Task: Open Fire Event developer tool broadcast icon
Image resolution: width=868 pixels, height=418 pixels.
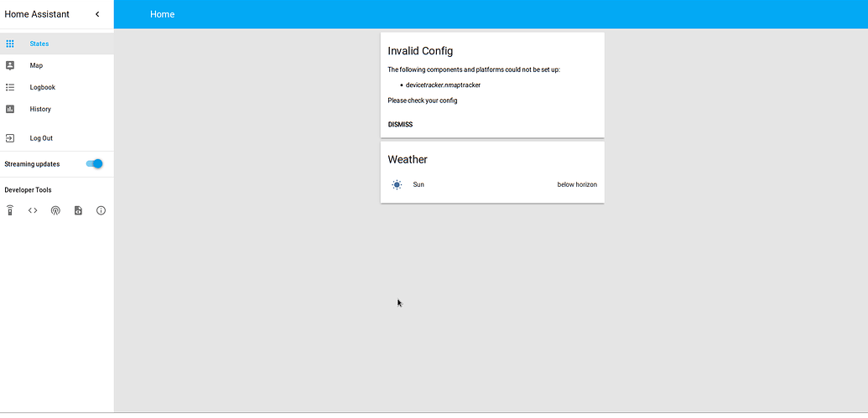Action: tap(55, 210)
